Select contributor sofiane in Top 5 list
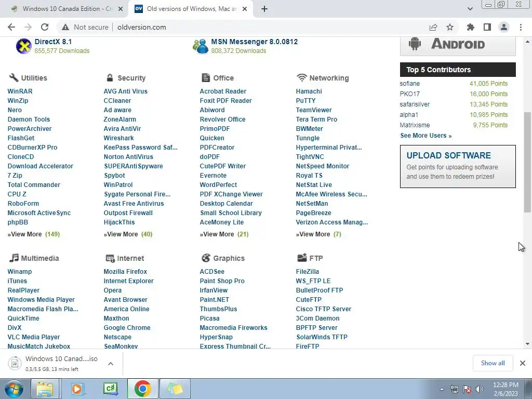The width and height of the screenshot is (532, 399). pos(410,84)
